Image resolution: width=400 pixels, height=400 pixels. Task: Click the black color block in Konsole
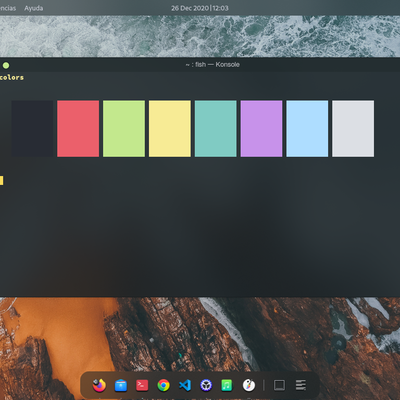tap(32, 129)
